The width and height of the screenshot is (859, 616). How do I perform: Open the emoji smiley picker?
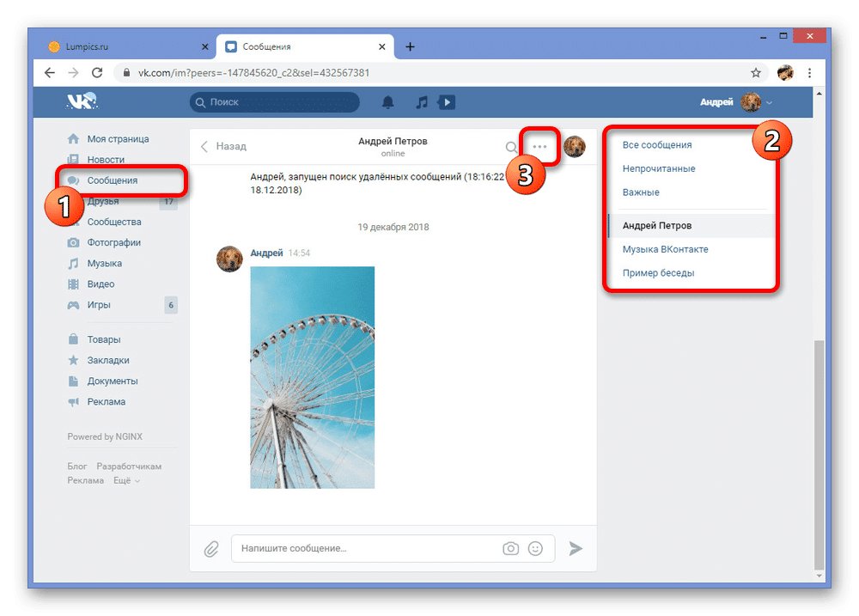(536, 548)
